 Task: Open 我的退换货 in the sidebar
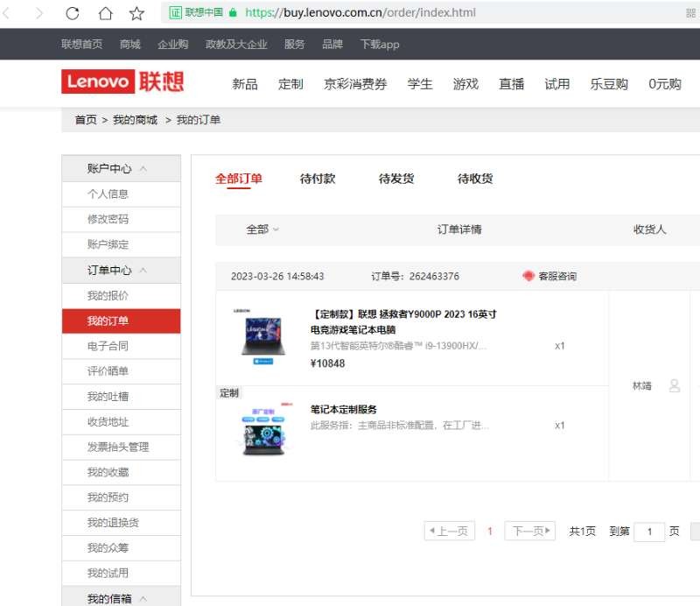(x=122, y=523)
